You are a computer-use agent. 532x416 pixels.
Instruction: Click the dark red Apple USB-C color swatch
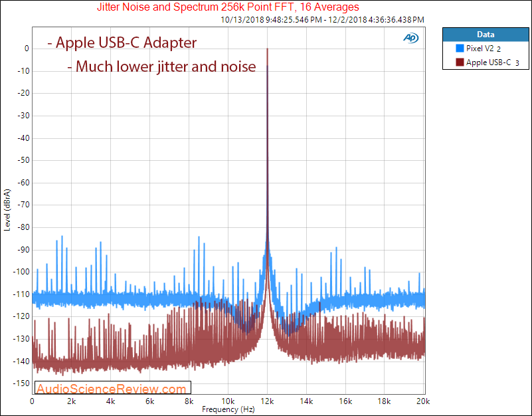coord(460,62)
